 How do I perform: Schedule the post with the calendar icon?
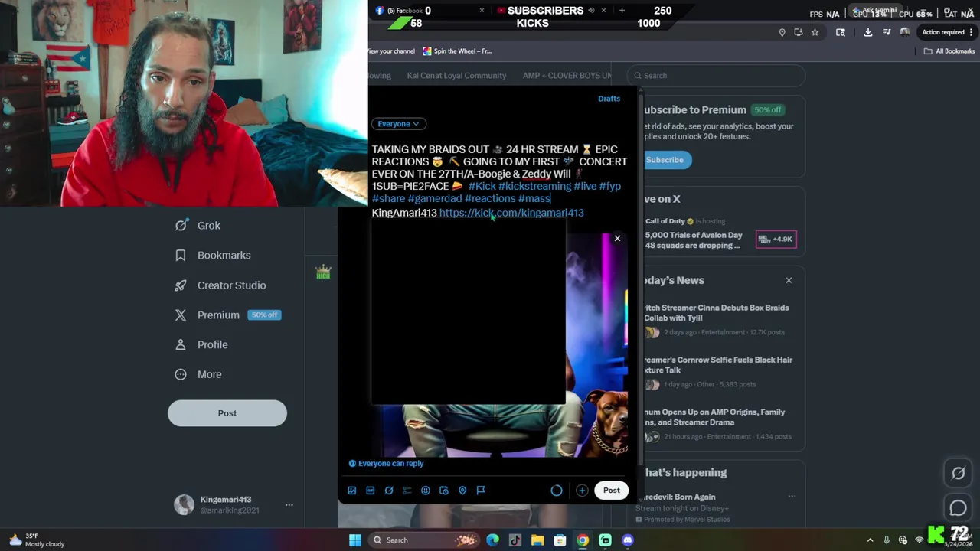click(444, 491)
